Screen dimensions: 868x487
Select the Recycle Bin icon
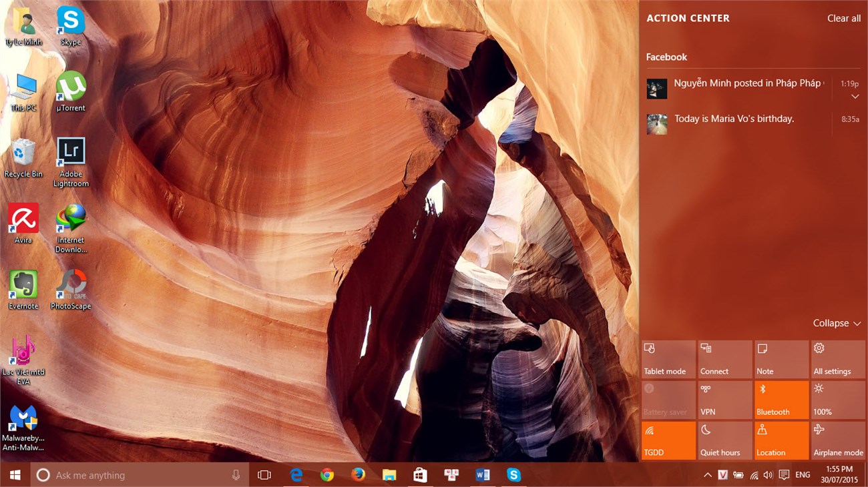(x=23, y=159)
